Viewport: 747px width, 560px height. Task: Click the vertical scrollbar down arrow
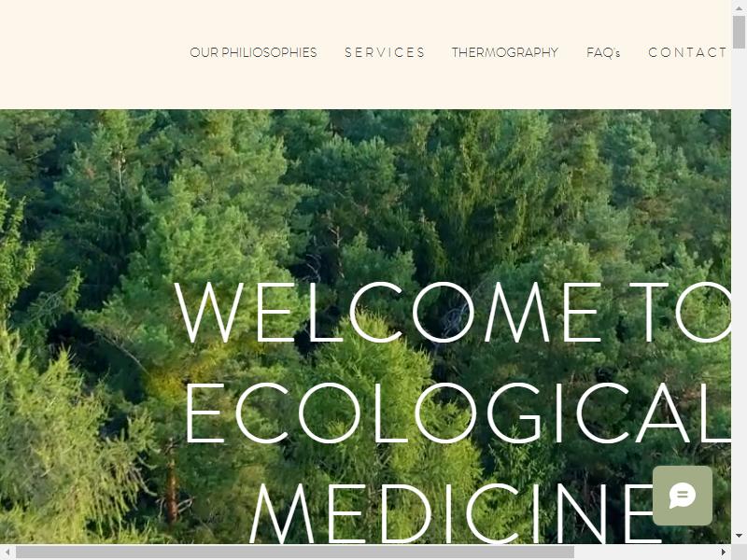pos(739,537)
